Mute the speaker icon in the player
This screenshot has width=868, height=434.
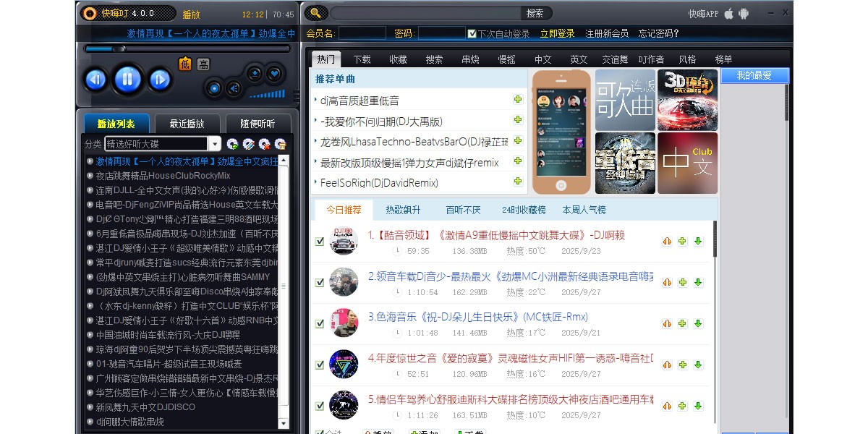click(234, 88)
